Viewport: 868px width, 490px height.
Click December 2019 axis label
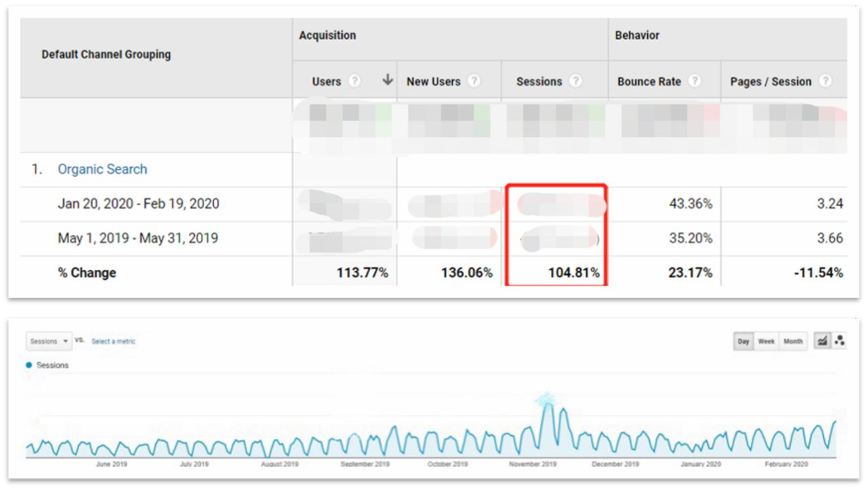click(615, 464)
